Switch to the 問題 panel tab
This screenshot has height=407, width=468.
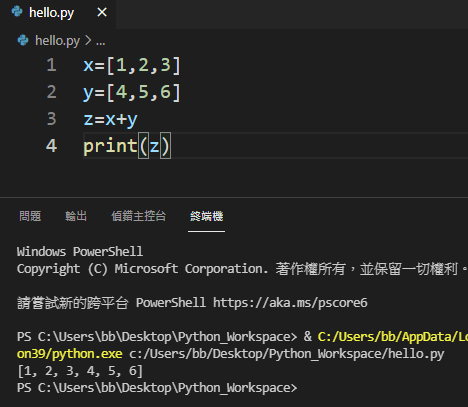point(30,216)
